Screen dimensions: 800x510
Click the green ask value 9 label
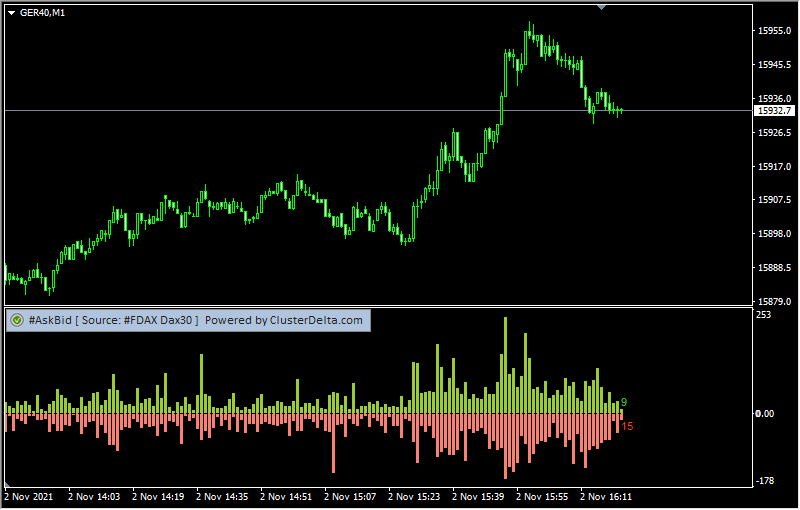(624, 402)
